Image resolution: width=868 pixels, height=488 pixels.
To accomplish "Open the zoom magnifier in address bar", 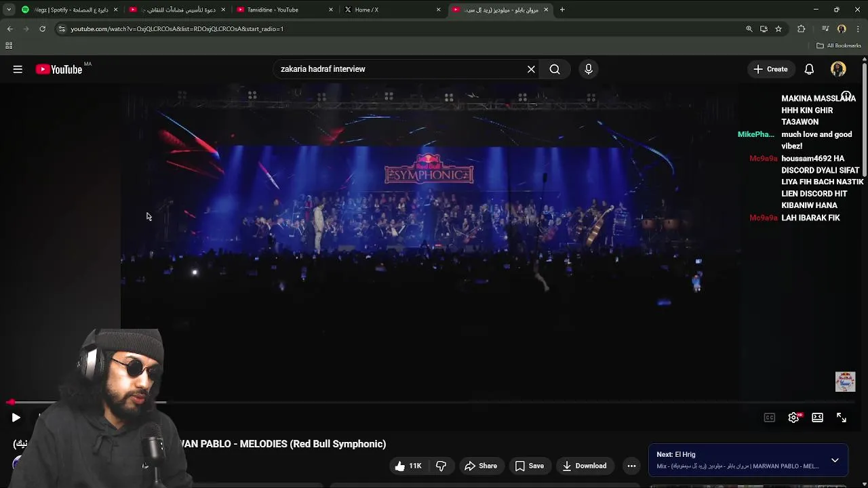I will (749, 28).
